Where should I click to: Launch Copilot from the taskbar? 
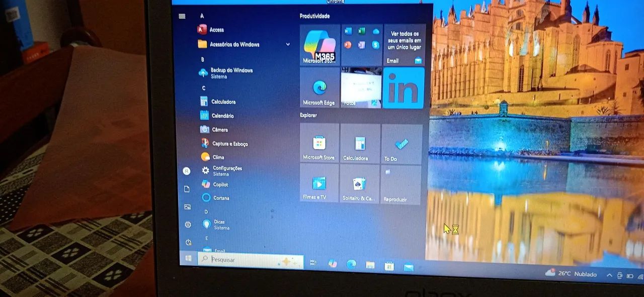(x=332, y=263)
